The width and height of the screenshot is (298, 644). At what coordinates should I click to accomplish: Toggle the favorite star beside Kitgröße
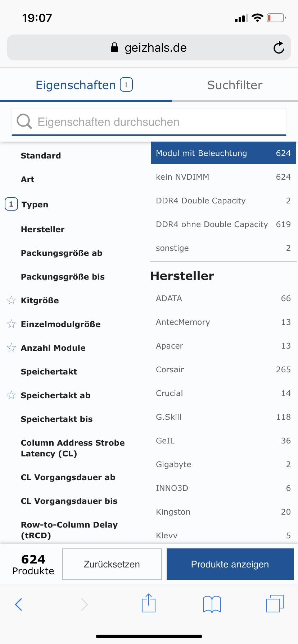tap(11, 300)
